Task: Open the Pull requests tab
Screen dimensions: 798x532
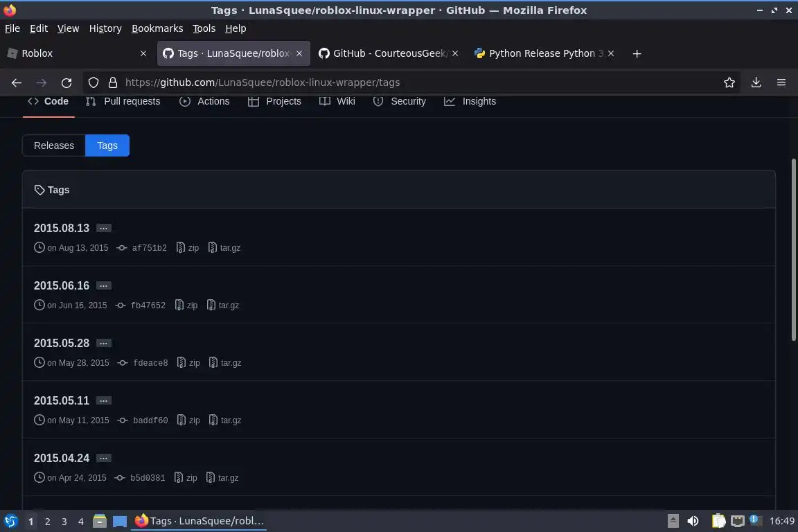Action: tap(123, 101)
